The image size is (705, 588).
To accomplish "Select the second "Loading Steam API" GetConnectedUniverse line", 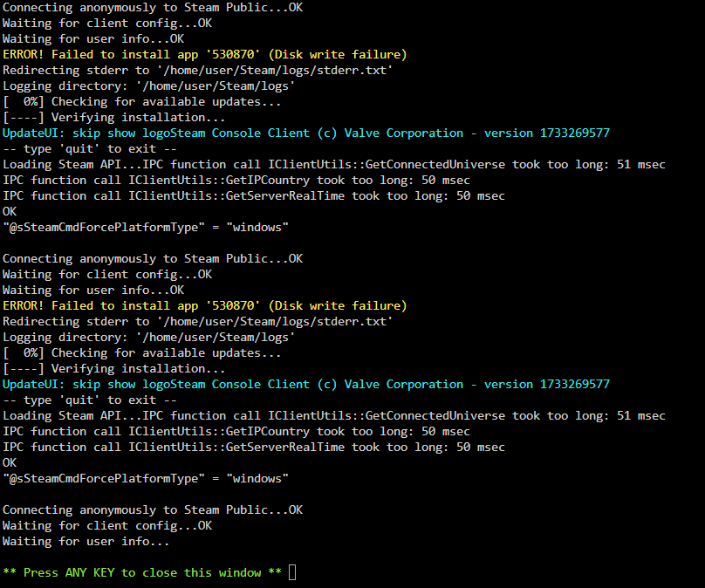I will point(334,416).
